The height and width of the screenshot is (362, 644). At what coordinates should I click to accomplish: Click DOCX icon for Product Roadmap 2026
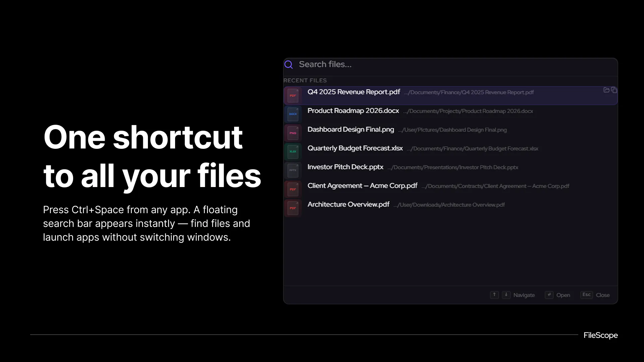[x=293, y=114]
